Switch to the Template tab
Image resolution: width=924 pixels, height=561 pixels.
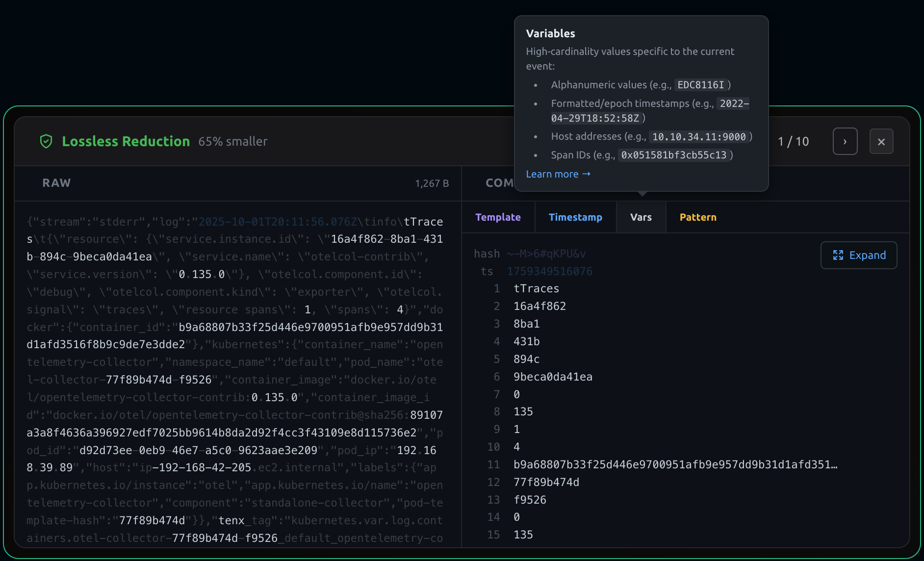[498, 217]
